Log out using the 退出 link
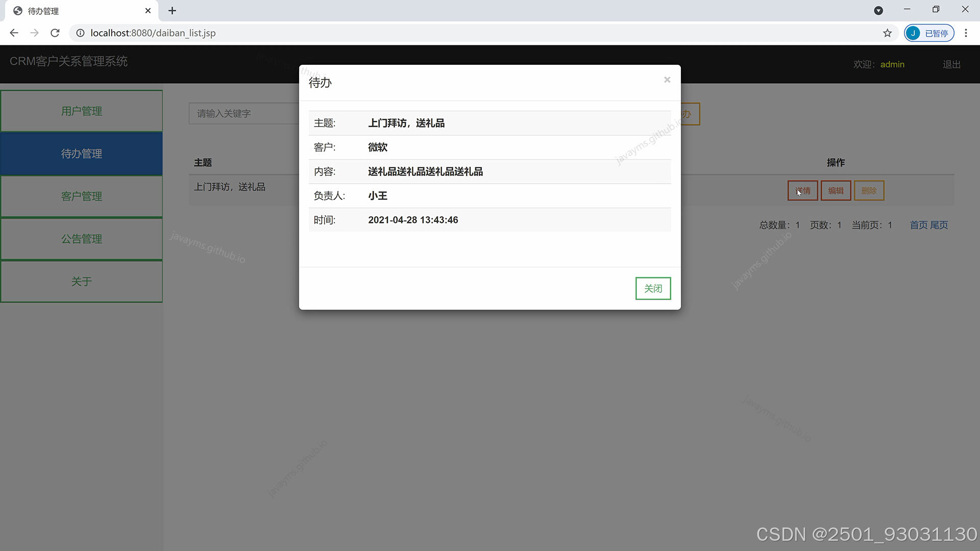 click(951, 64)
